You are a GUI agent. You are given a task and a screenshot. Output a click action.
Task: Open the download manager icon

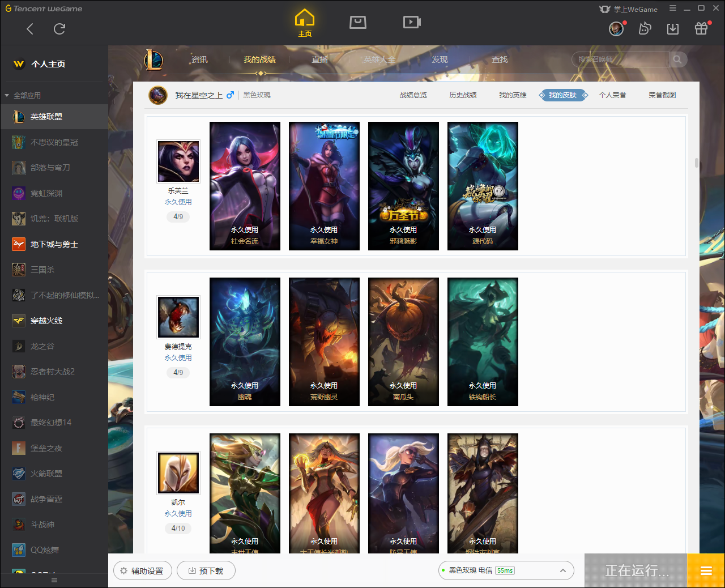(x=673, y=28)
